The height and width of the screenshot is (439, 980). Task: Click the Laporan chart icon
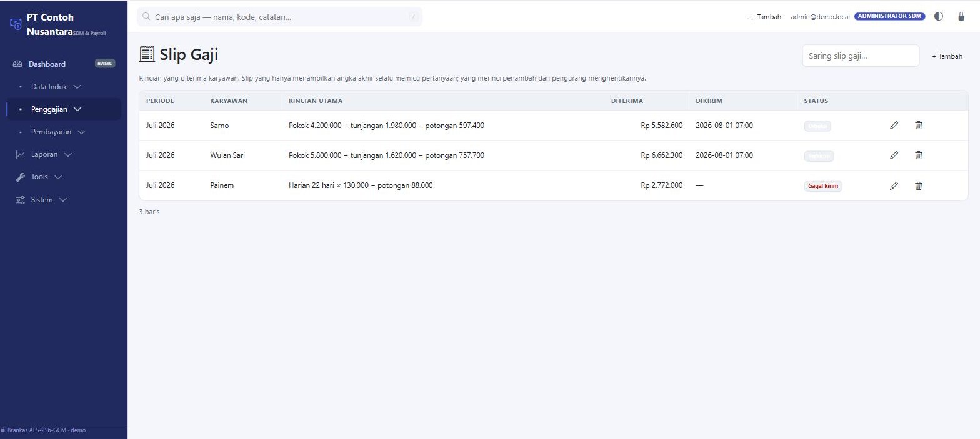21,154
